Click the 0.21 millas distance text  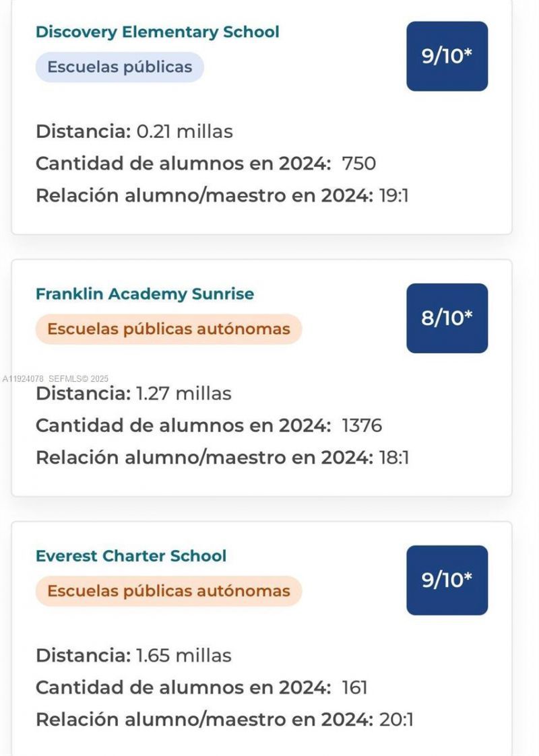[x=184, y=131]
